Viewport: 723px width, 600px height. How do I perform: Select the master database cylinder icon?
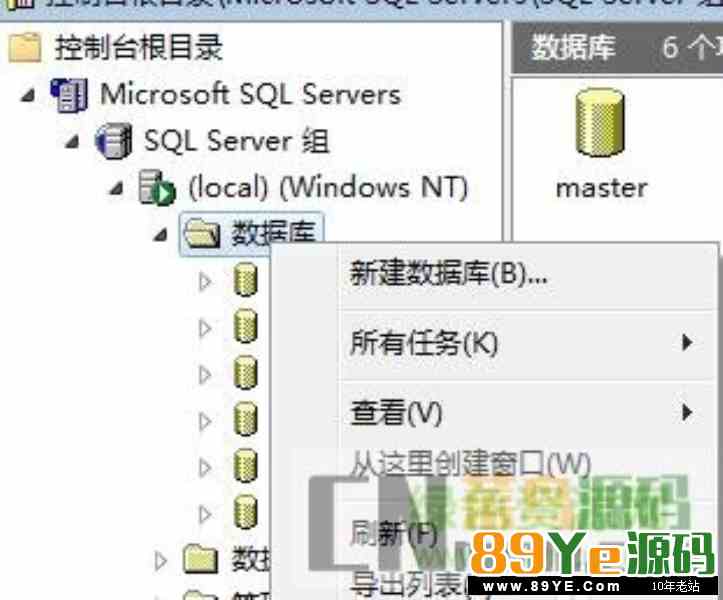[600, 122]
